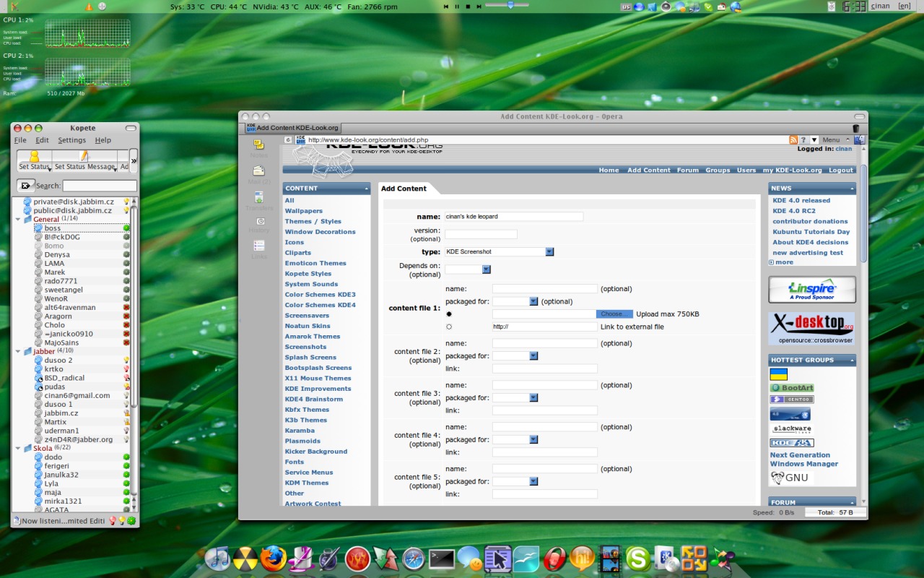Click the 'us' keyboard layout tray icon

pyautogui.click(x=627, y=7)
